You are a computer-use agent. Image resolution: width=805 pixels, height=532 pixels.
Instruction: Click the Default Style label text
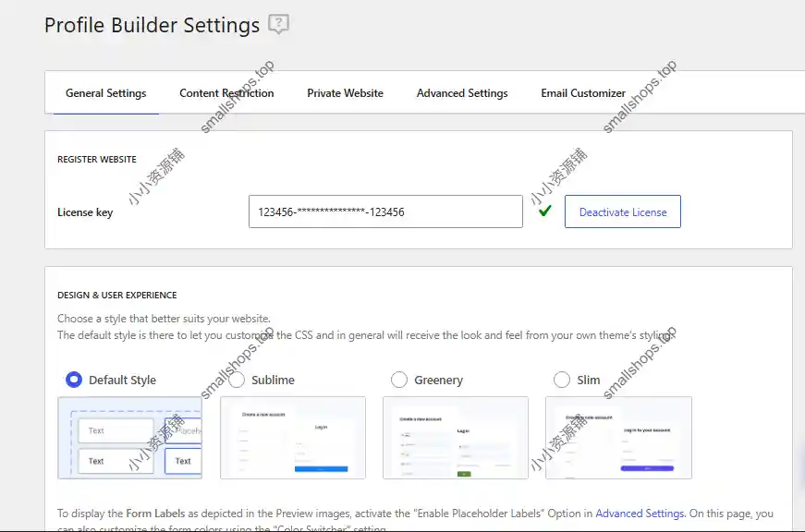pos(122,381)
